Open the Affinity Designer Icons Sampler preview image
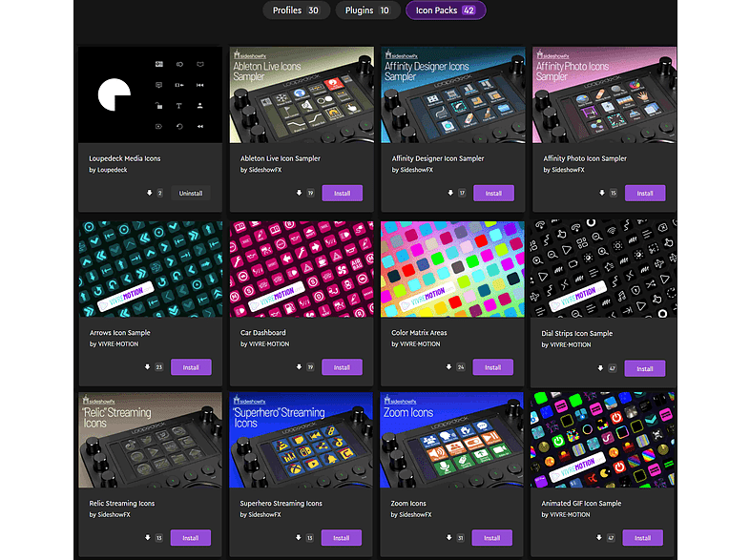The height and width of the screenshot is (560, 750). click(x=453, y=94)
